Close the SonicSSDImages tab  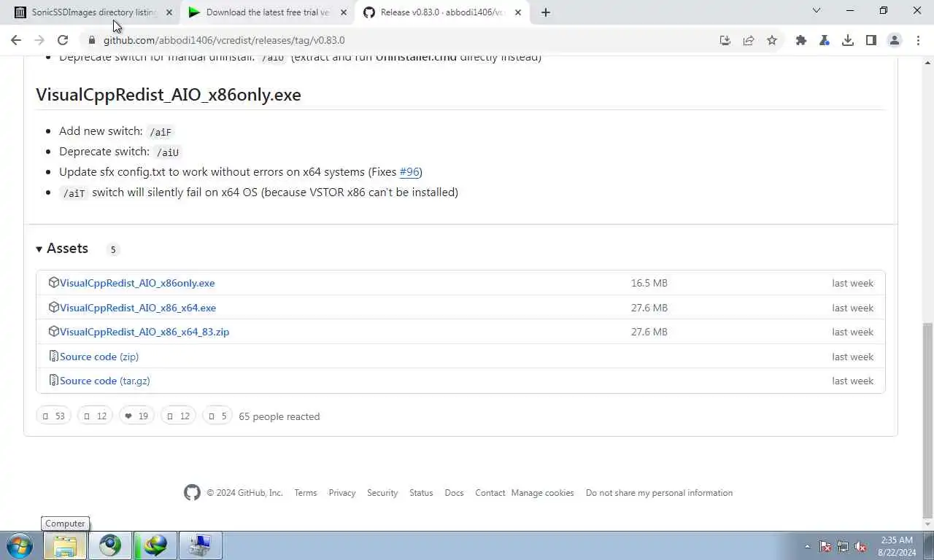[x=169, y=12]
